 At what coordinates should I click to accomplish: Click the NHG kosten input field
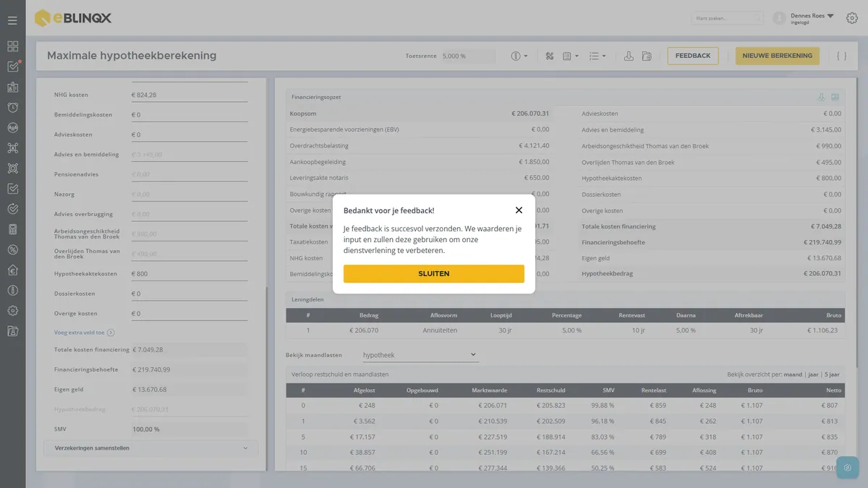click(190, 95)
